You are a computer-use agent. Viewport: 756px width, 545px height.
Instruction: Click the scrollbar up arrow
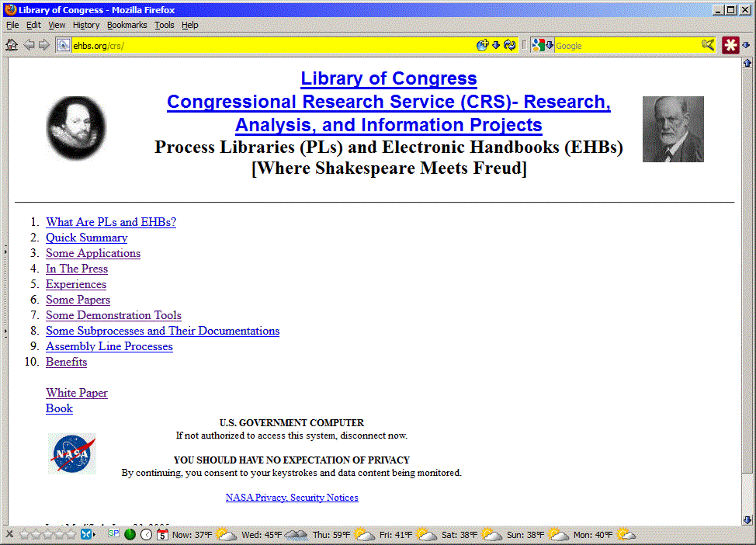tap(747, 63)
